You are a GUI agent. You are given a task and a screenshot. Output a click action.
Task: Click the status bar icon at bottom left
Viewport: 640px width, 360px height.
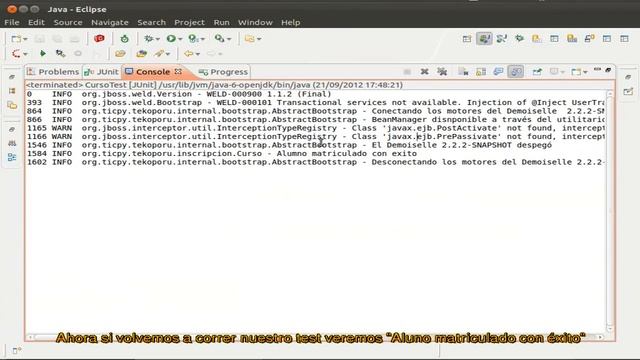16,351
